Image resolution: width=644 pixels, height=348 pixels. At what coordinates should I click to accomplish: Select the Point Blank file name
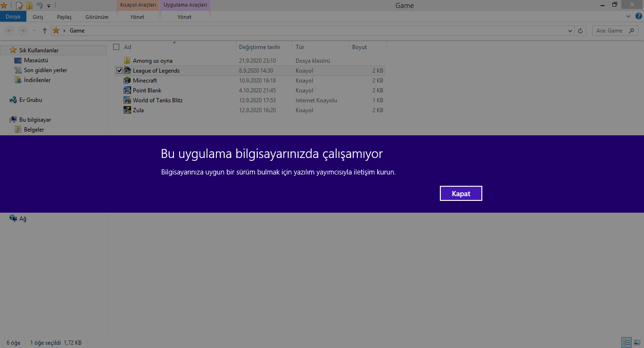pyautogui.click(x=147, y=91)
